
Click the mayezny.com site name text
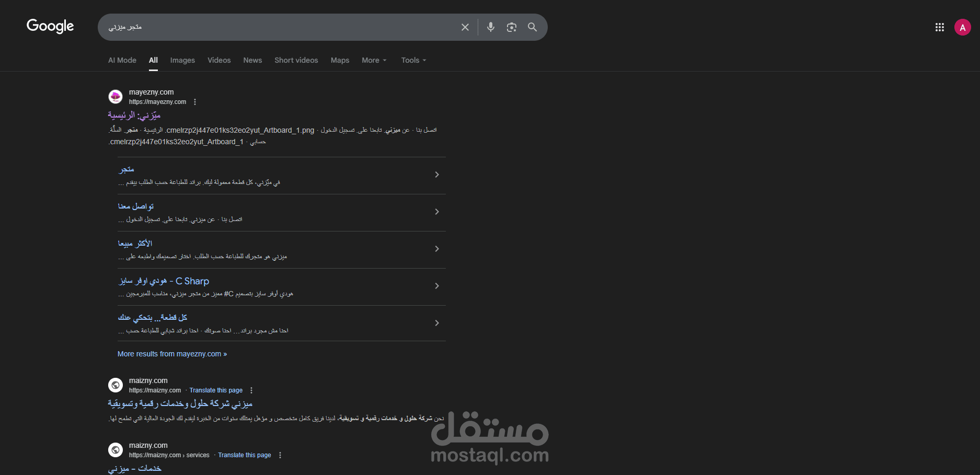pos(151,92)
